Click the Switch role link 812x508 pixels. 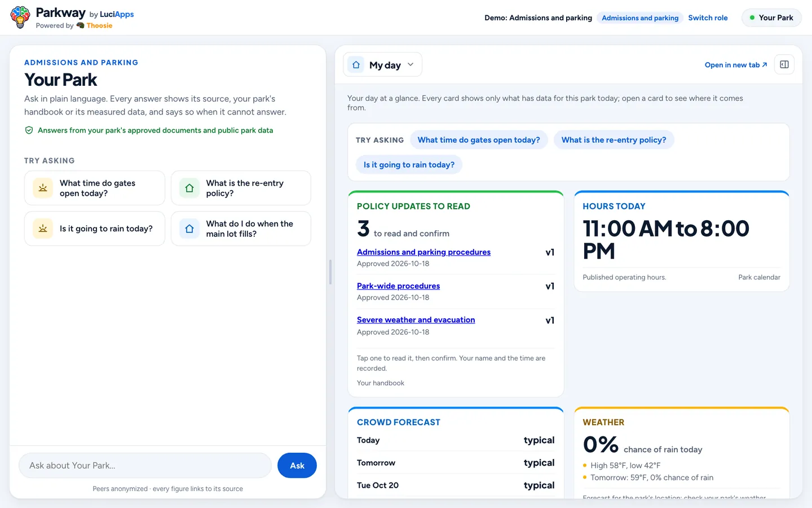tap(708, 18)
